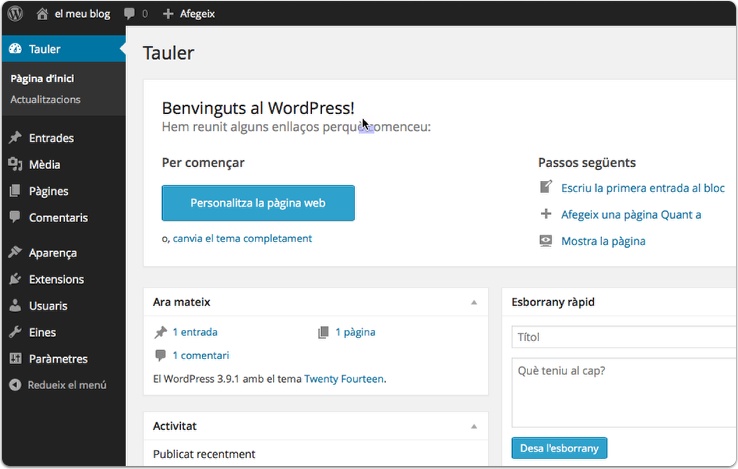Open the Pàgines menu
Image resolution: width=738 pixels, height=469 pixels.
tap(64, 191)
